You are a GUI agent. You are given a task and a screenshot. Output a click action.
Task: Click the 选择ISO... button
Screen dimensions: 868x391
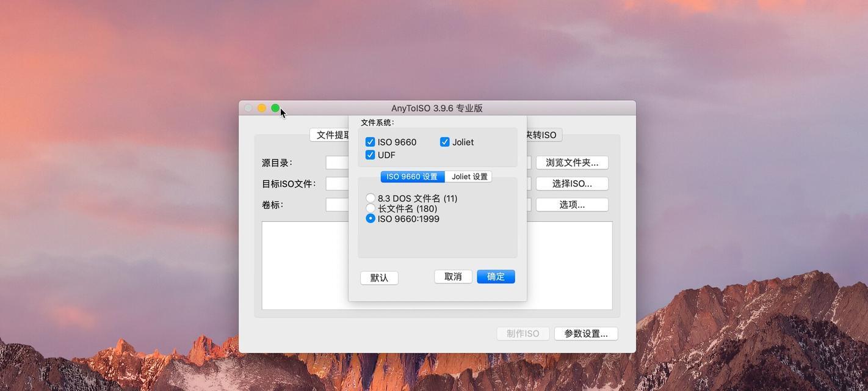[x=572, y=183]
